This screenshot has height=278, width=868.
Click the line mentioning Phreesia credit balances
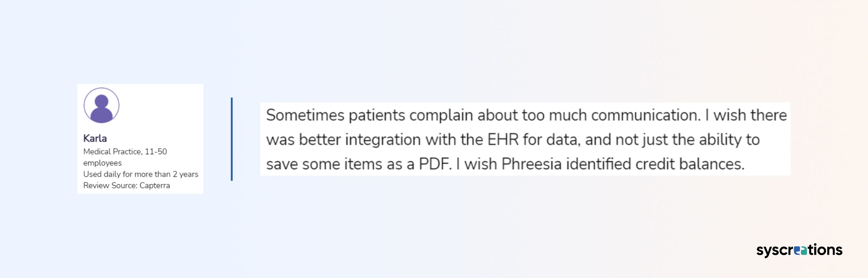[506, 164]
